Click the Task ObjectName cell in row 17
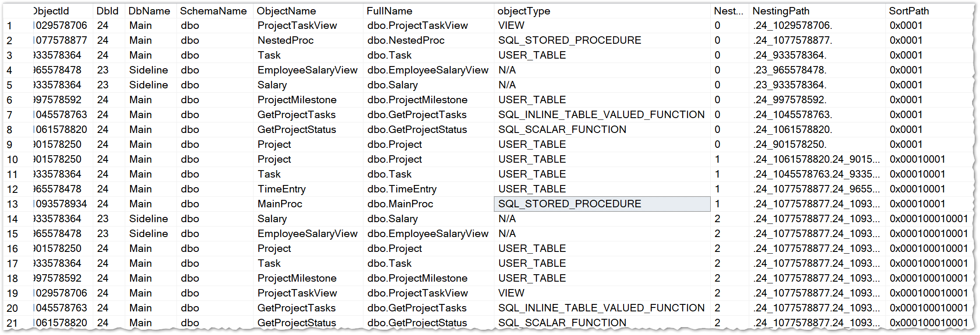The image size is (980, 335). tap(308, 263)
